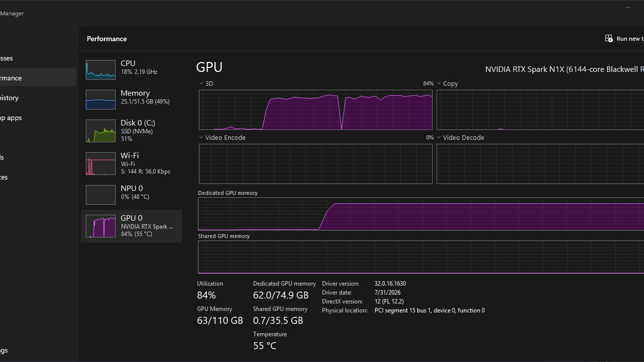The height and width of the screenshot is (362, 644).
Task: Select driver version 32.0.16.1630
Action: pyautogui.click(x=390, y=284)
